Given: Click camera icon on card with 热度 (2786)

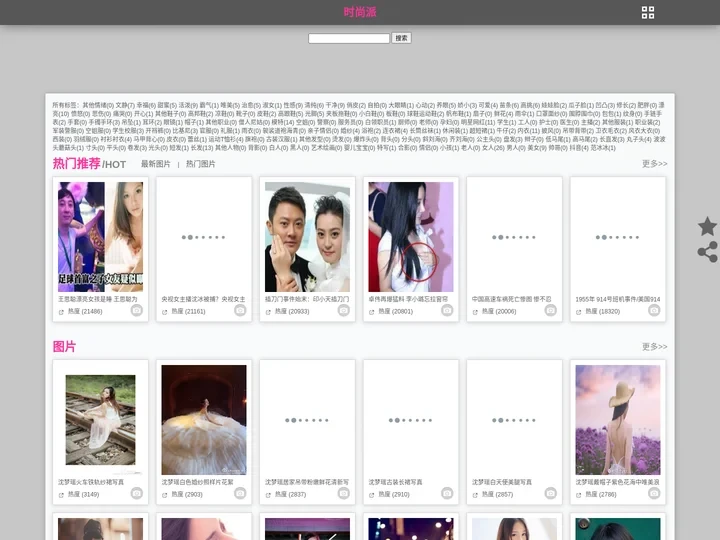Looking at the screenshot, I should (x=654, y=493).
